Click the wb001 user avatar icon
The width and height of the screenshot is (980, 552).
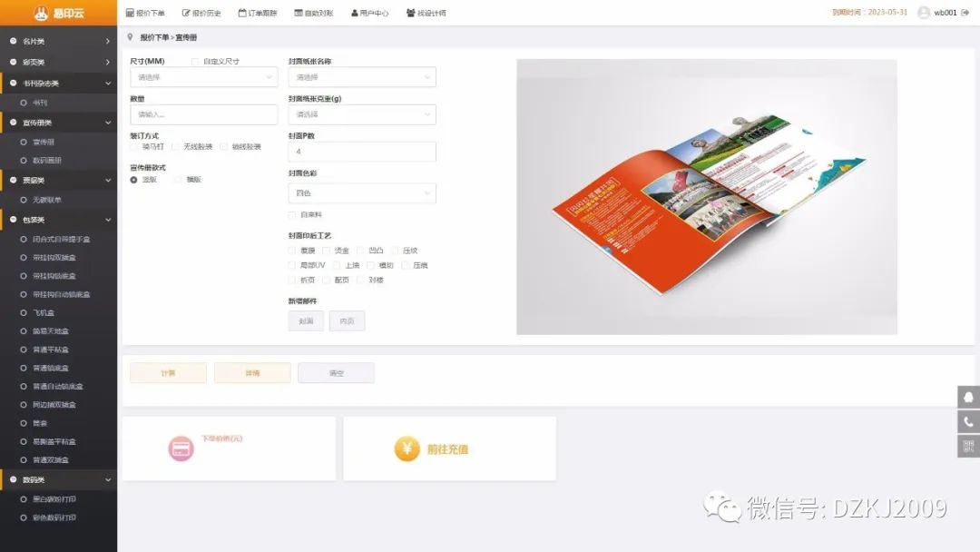pyautogui.click(x=924, y=13)
